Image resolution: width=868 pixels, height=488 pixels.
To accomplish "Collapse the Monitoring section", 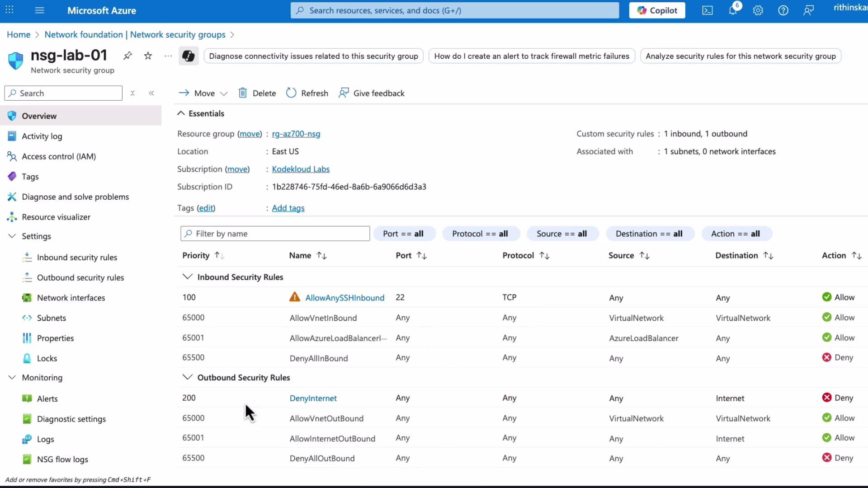I will point(12,377).
